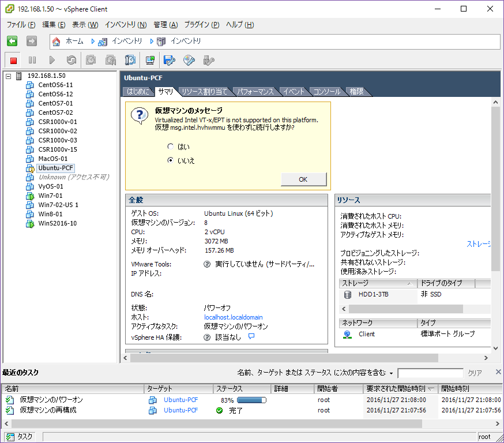504x443 pixels.
Task: Click the Suspend pause toolbar icon
Action: [32, 60]
